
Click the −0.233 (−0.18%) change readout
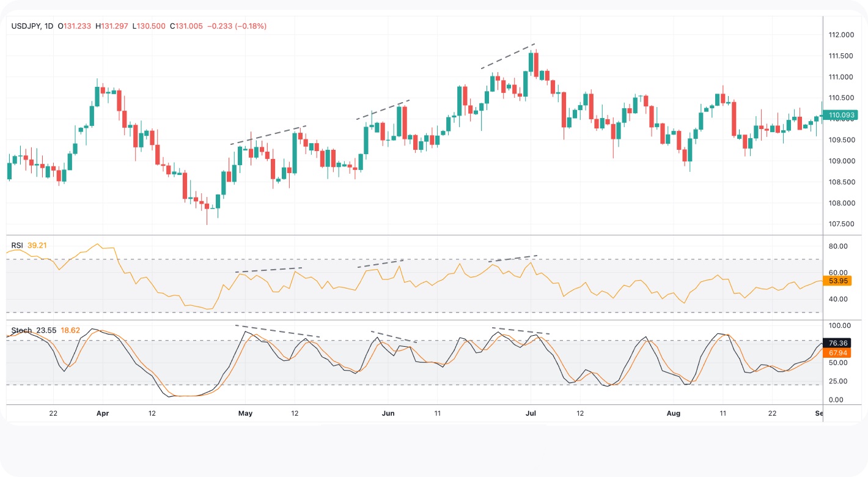[237, 26]
